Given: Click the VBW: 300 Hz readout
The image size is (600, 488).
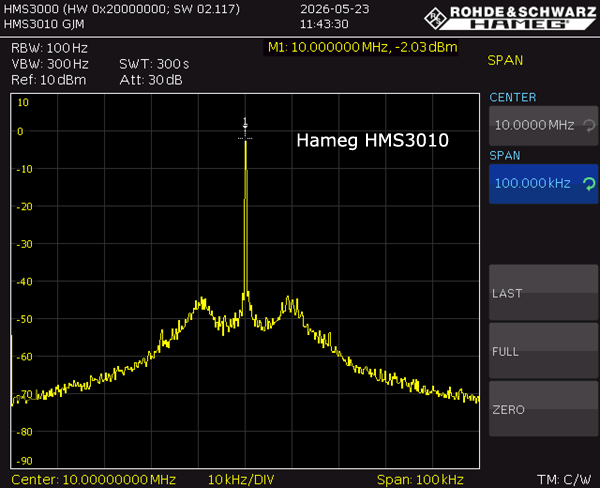Looking at the screenshot, I should (50, 64).
